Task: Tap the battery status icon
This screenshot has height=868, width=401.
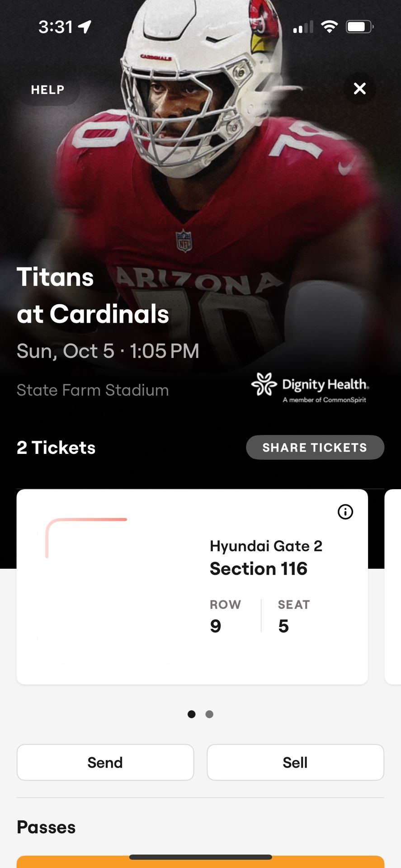Action: point(359,27)
